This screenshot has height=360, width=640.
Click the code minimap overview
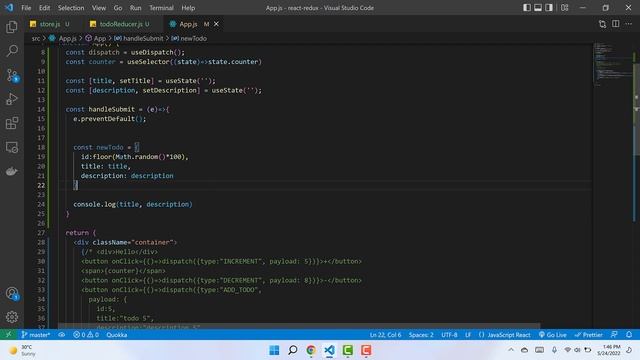click(x=612, y=63)
